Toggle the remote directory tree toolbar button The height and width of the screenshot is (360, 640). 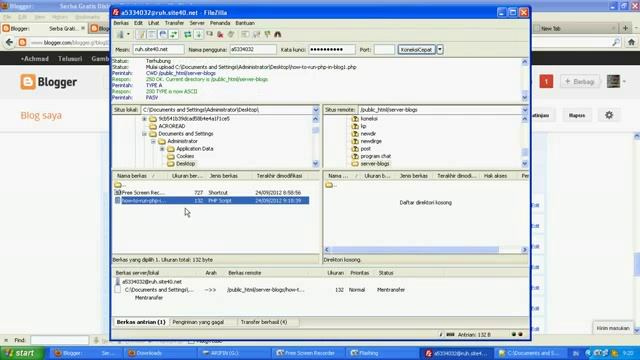[162, 35]
